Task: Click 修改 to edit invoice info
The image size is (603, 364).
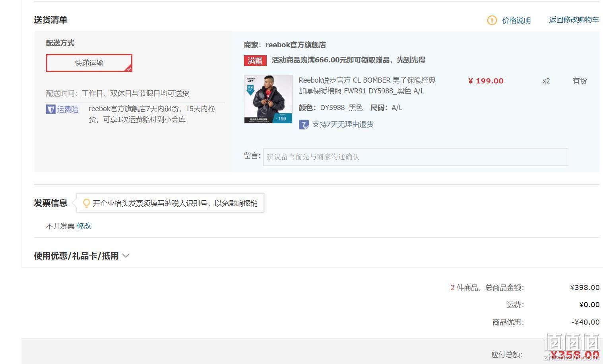Action: click(x=84, y=226)
